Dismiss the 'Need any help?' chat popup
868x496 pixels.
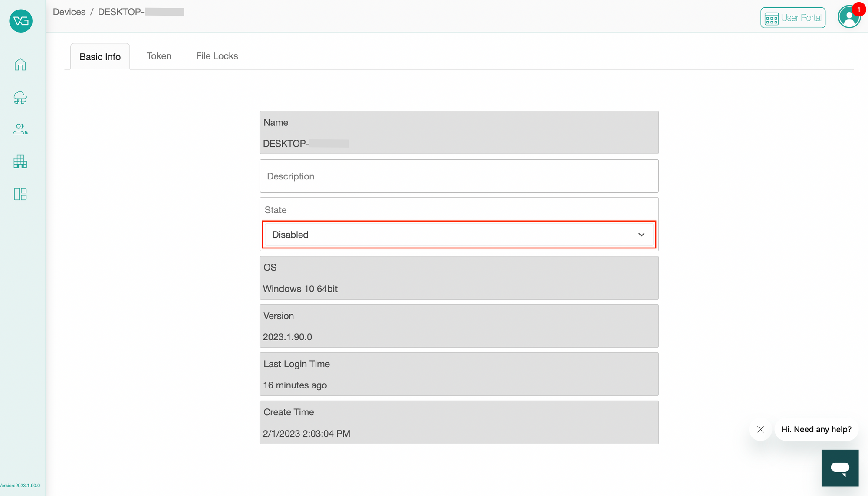coord(760,429)
